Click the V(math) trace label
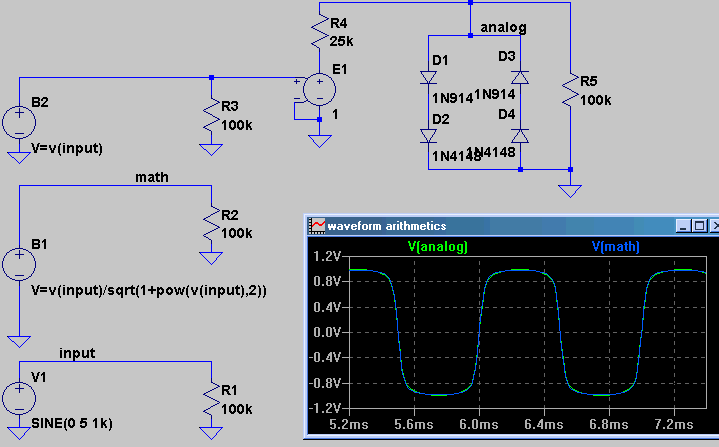The height and width of the screenshot is (447, 719). (x=616, y=247)
